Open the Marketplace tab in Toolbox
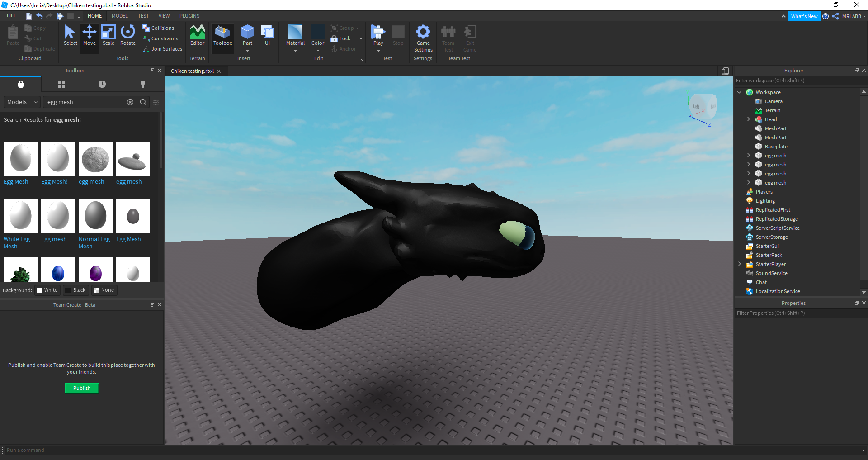Screen dimensions: 868x460 click(x=21, y=84)
